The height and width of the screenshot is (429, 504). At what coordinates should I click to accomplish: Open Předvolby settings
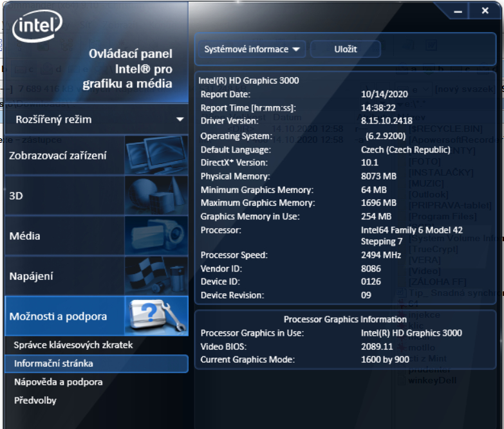click(x=35, y=401)
